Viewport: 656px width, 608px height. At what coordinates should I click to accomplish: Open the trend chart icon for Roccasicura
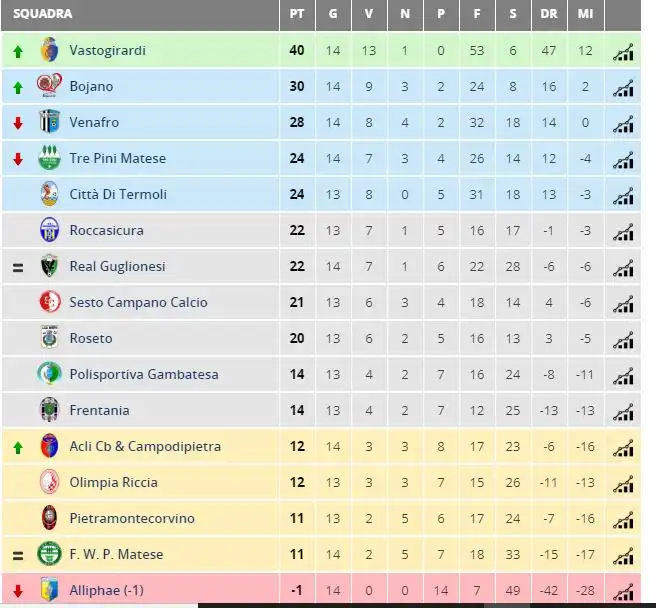[x=623, y=231]
